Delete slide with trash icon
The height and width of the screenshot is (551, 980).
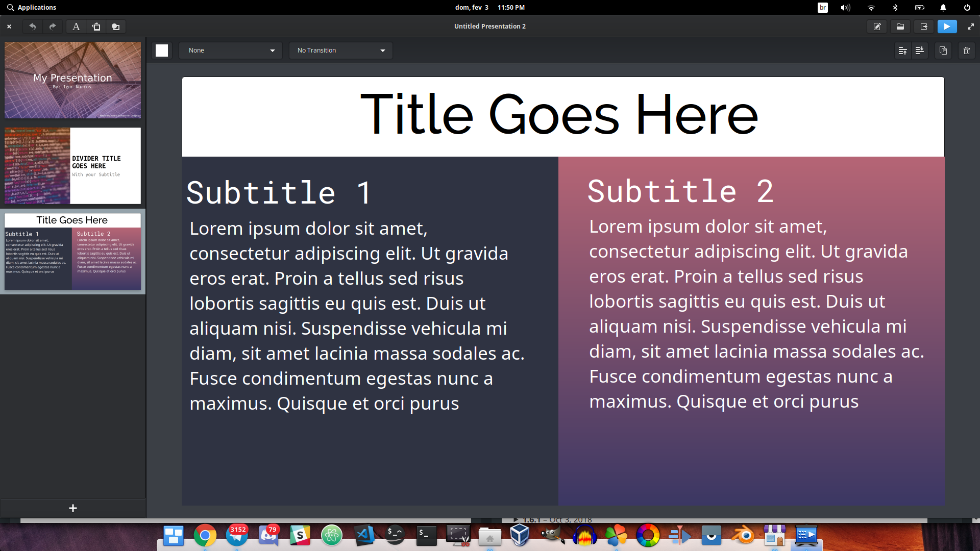coord(967,51)
